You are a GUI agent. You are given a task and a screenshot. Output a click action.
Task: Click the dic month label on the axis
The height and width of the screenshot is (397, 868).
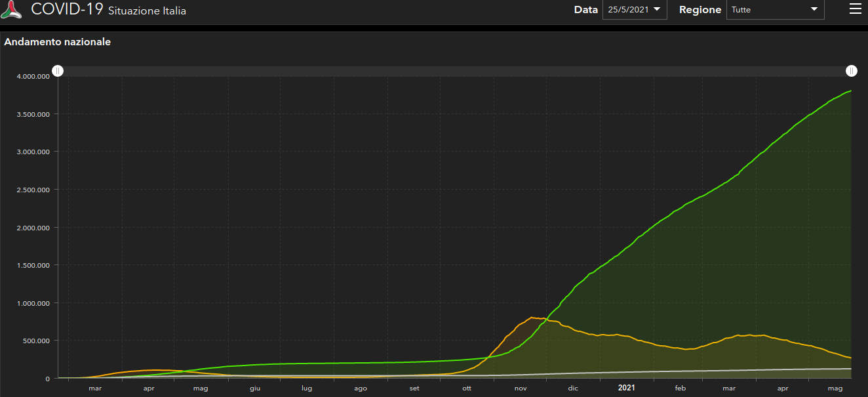573,388
